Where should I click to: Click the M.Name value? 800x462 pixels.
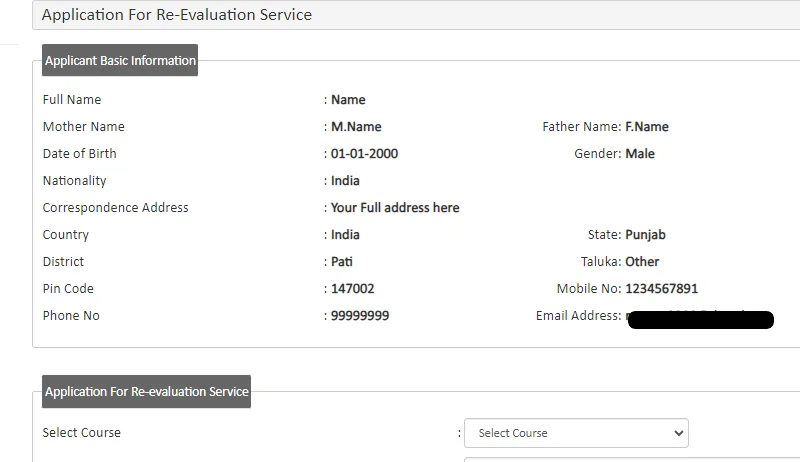click(x=356, y=126)
